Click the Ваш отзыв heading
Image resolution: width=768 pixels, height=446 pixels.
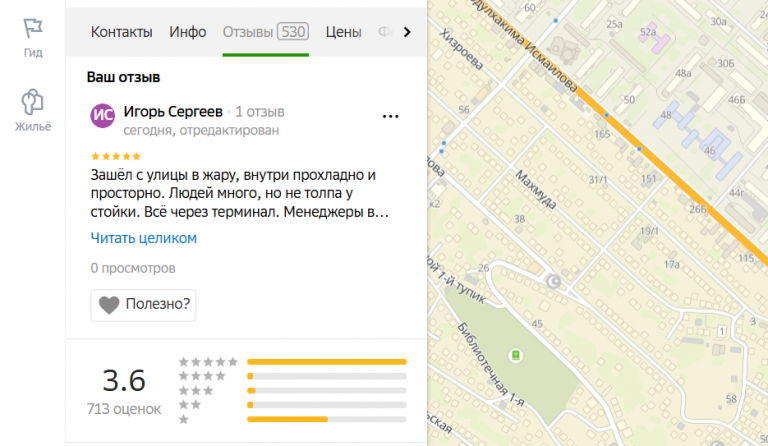[123, 77]
